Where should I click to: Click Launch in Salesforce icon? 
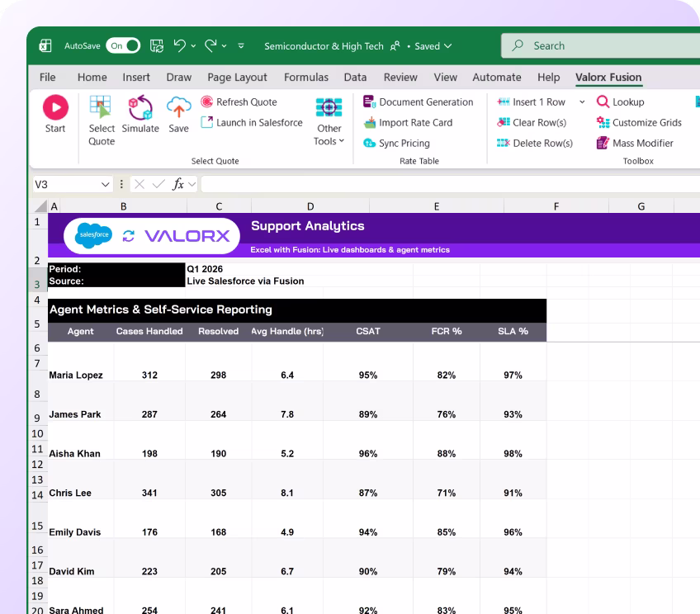pyautogui.click(x=206, y=122)
